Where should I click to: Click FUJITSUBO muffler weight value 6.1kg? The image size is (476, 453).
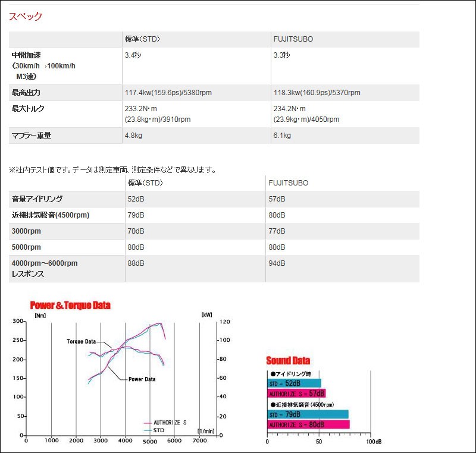click(282, 136)
